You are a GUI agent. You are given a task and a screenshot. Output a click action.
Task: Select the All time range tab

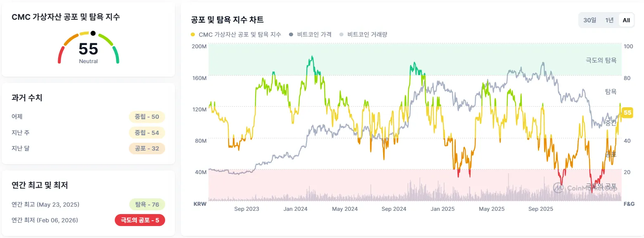(x=626, y=20)
